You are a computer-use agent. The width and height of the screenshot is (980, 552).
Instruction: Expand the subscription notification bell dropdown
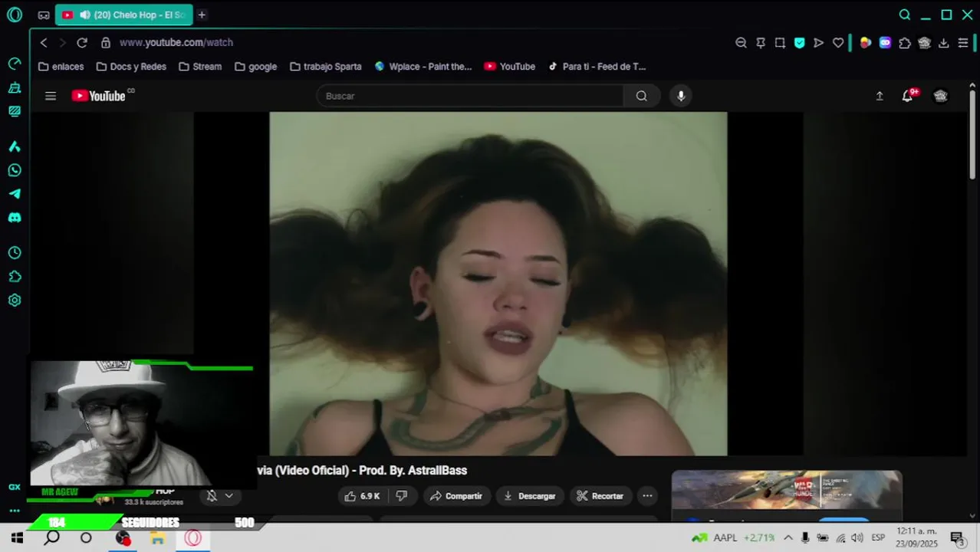click(x=220, y=496)
